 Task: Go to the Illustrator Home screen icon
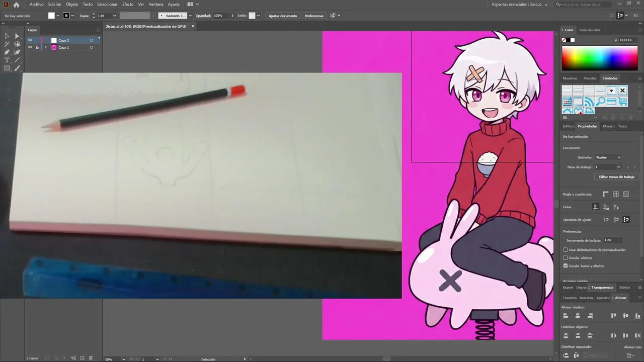tap(16, 5)
